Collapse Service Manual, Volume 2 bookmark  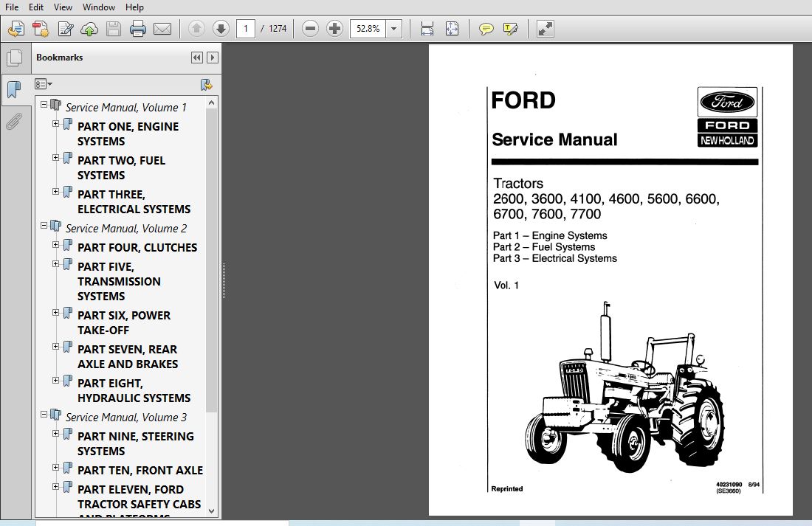pyautogui.click(x=44, y=226)
